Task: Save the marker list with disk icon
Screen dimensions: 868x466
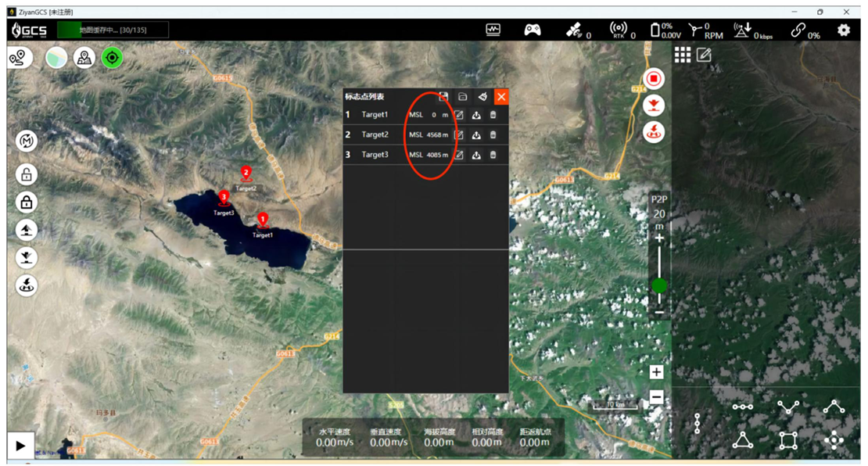Action: pos(443,96)
